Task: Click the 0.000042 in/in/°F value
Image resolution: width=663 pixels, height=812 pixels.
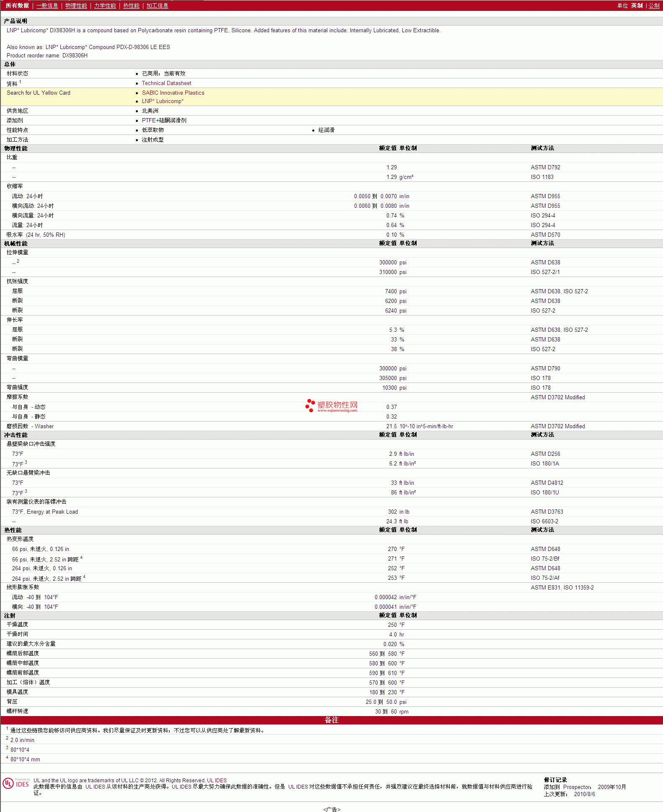Action: click(x=395, y=597)
